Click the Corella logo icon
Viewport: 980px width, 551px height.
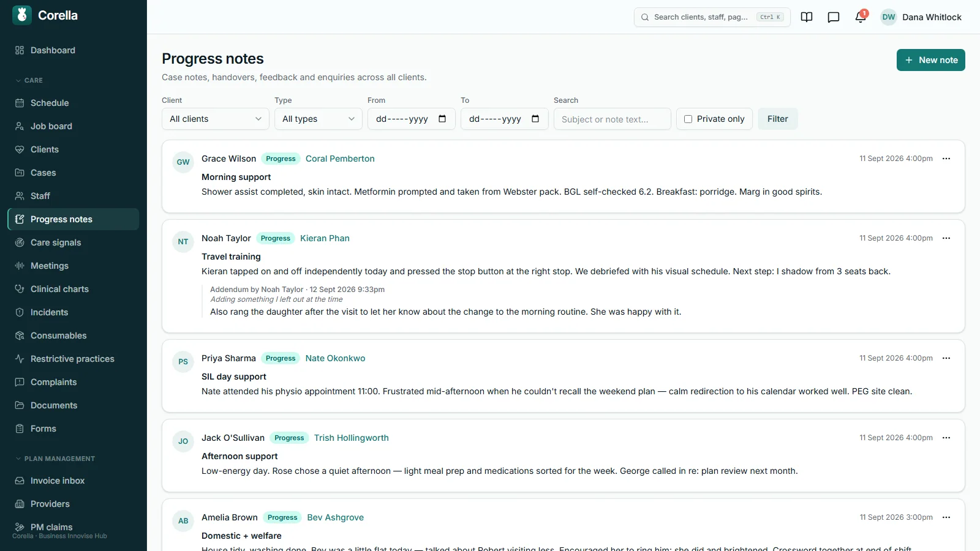click(x=22, y=15)
